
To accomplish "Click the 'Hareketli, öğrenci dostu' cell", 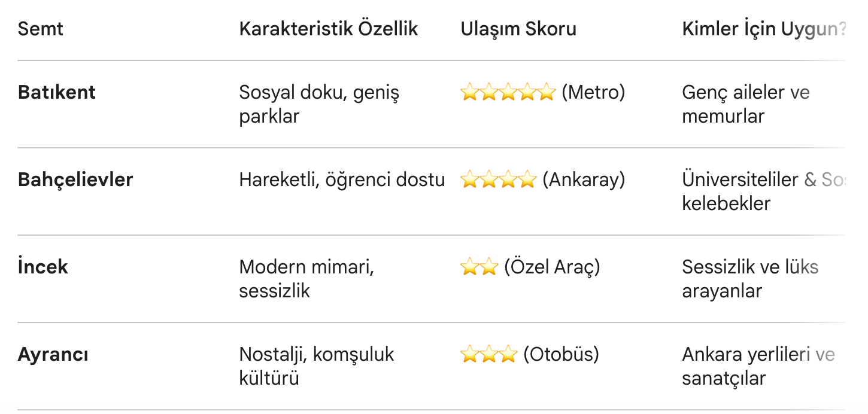I will pyautogui.click(x=342, y=179).
